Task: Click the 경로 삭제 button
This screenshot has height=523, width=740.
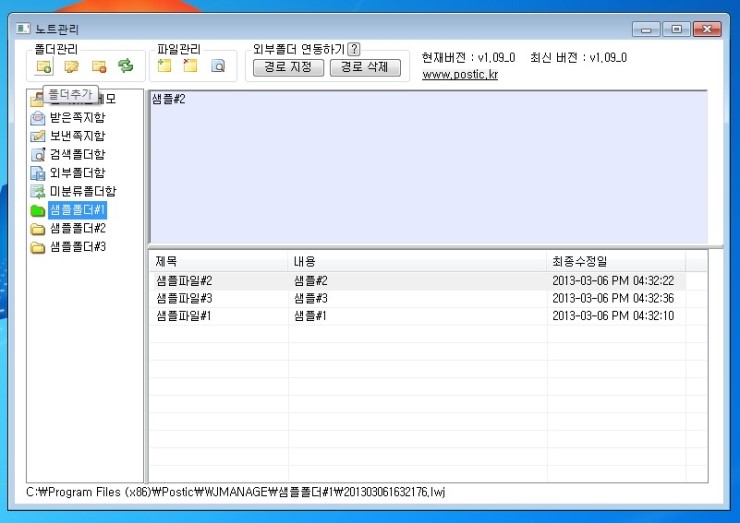Action: (365, 67)
